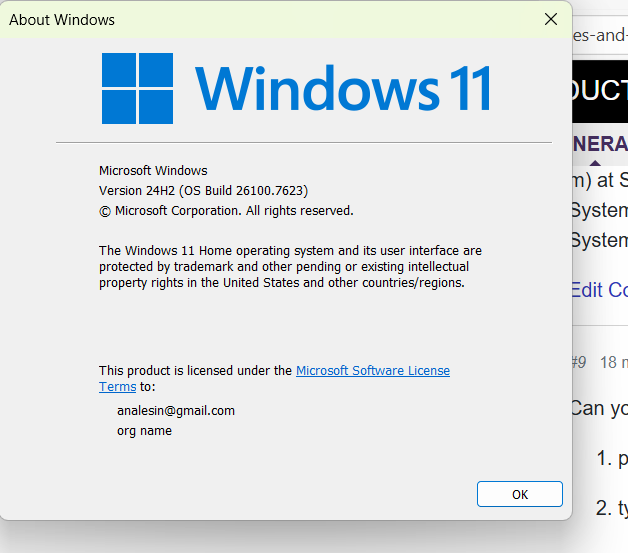Click the "About Windows" title bar
Viewport: 628px width, 553px height.
point(250,19)
